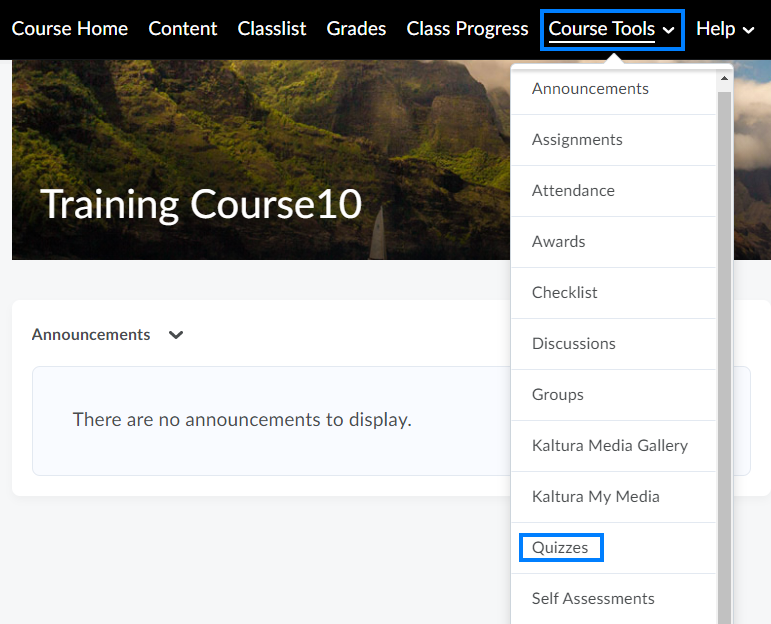
Task: Expand the Announcements widget chevron
Action: (176, 335)
